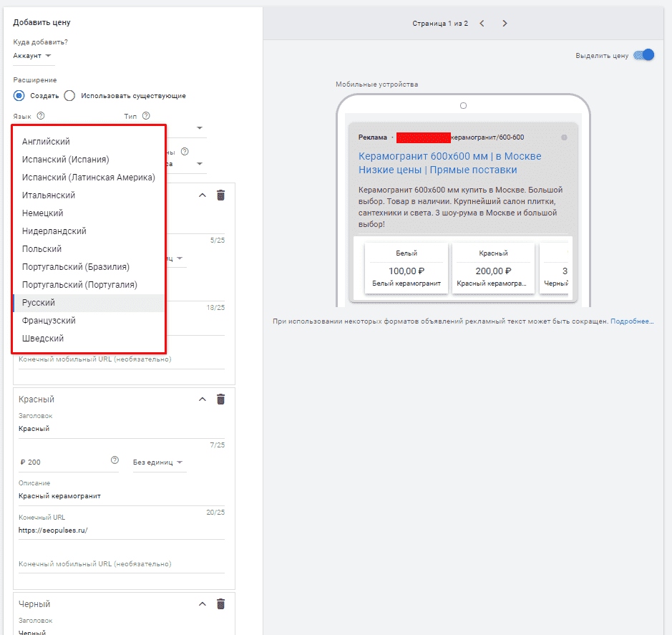The width and height of the screenshot is (672, 635).
Task: Click the Страница 1 из 2 text
Action: tap(440, 24)
